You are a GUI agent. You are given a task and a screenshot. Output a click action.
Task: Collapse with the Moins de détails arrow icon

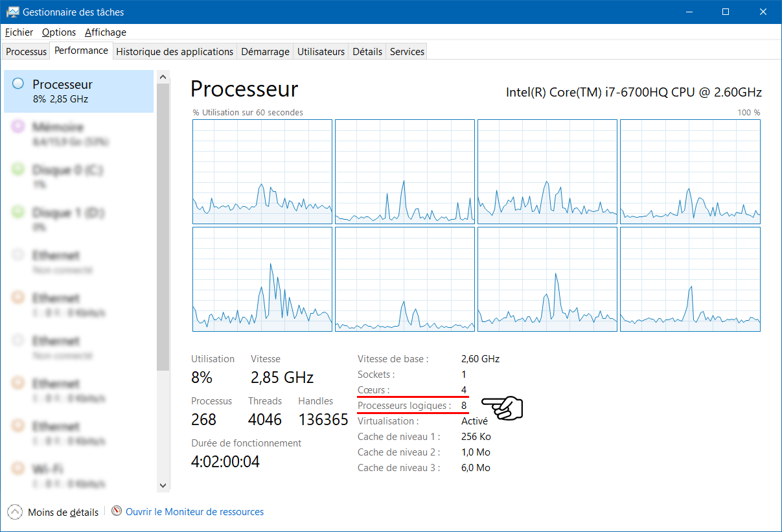pos(15,512)
